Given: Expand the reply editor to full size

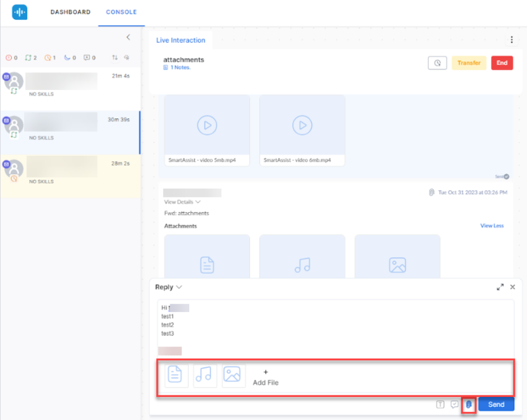Looking at the screenshot, I should point(500,287).
